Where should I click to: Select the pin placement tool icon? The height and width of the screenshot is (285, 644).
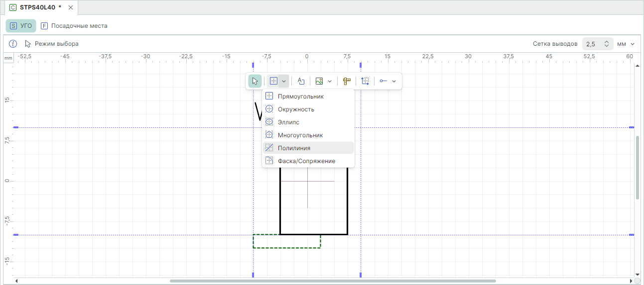click(384, 81)
